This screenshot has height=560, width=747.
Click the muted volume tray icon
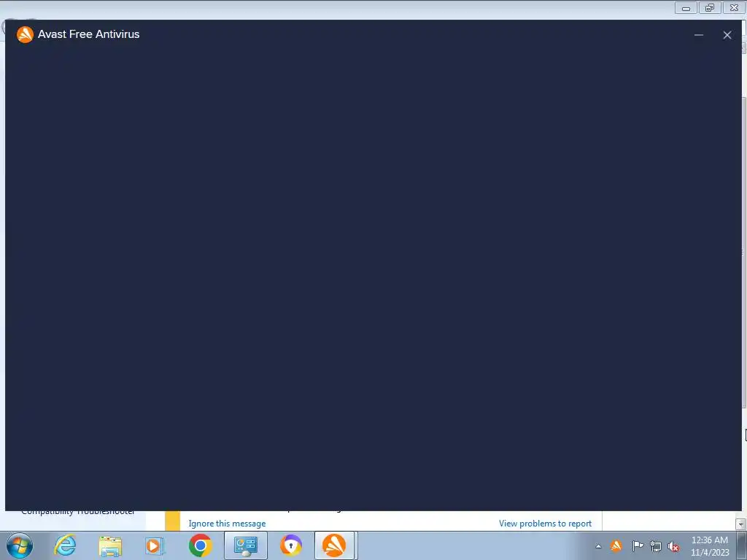pos(673,546)
